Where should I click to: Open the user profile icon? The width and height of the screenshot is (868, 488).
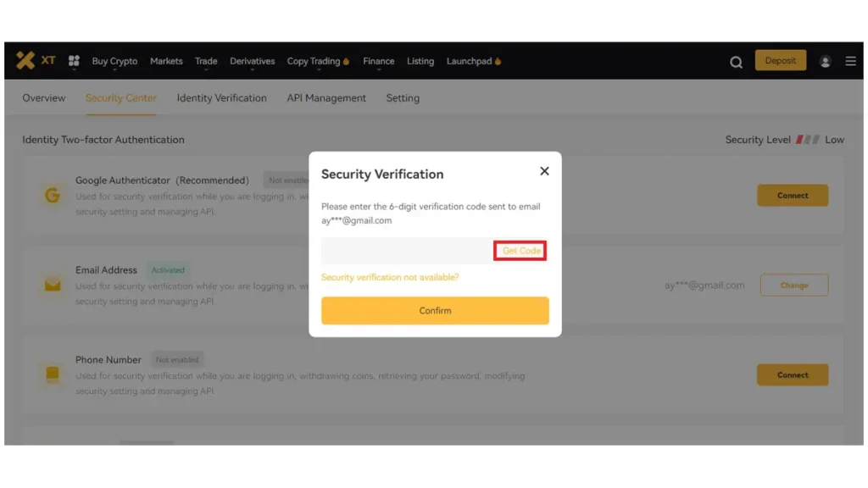coord(825,61)
